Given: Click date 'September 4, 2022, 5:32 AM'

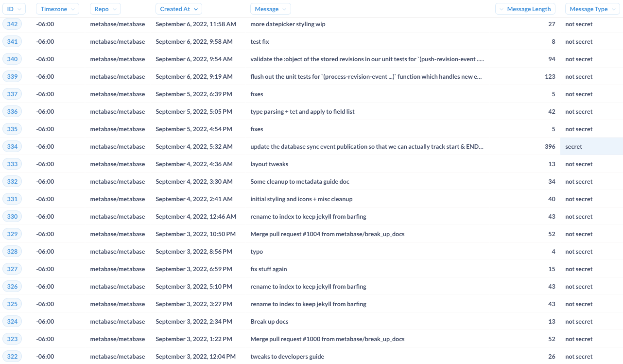Looking at the screenshot, I should click(194, 147).
